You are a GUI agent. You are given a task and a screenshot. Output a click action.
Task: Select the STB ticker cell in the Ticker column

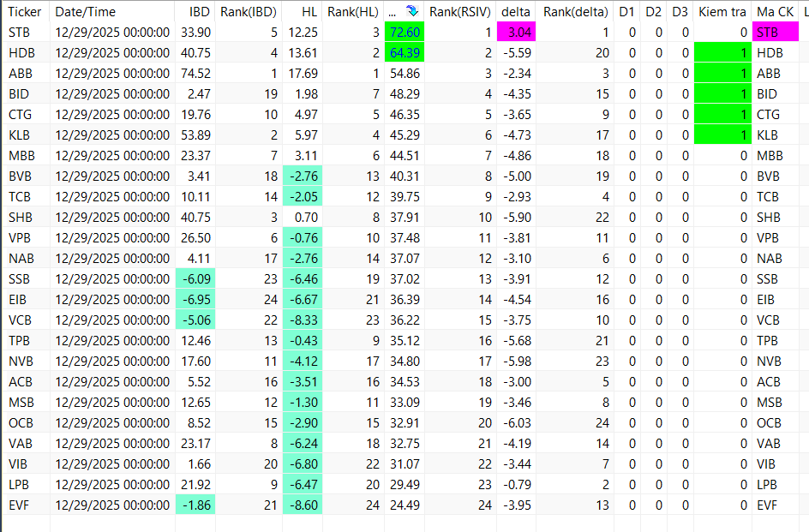point(26,32)
